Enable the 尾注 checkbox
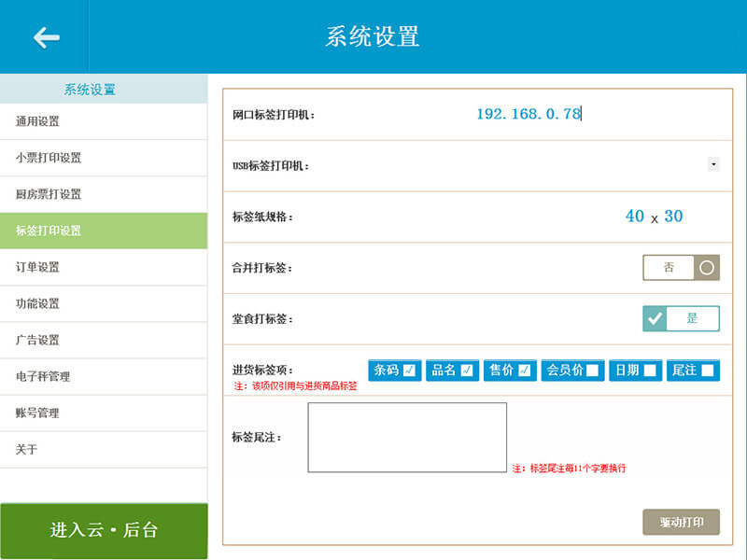 708,371
